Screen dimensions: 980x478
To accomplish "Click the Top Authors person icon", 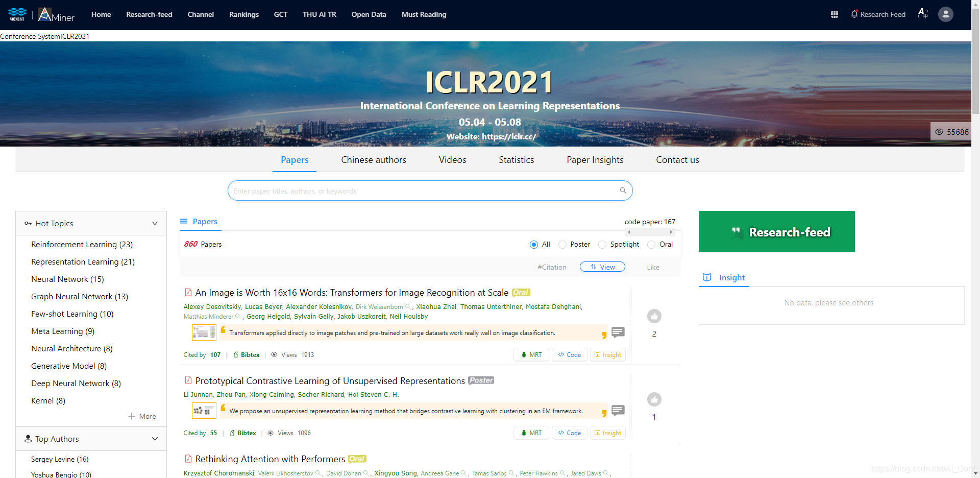I will (x=28, y=439).
